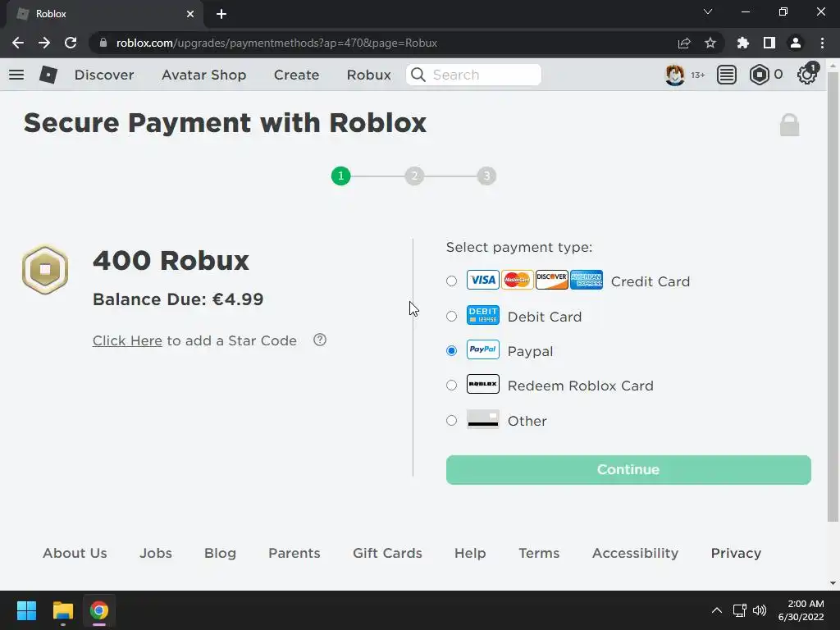
Task: Click the browser address bar URL
Action: [277, 43]
